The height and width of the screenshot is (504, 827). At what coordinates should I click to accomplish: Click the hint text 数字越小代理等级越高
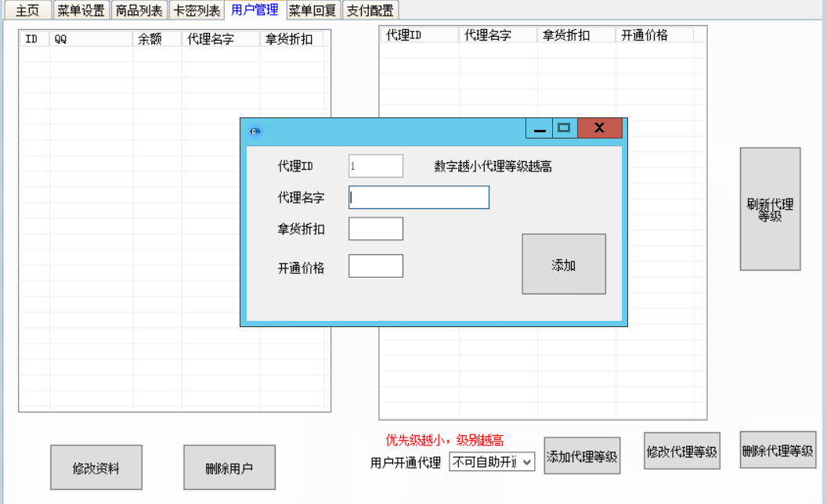click(x=493, y=167)
